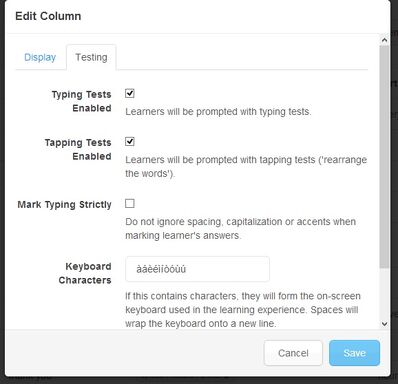Click the dialog's vertical scrollbar thumb
The image size is (398, 384).
(x=384, y=157)
